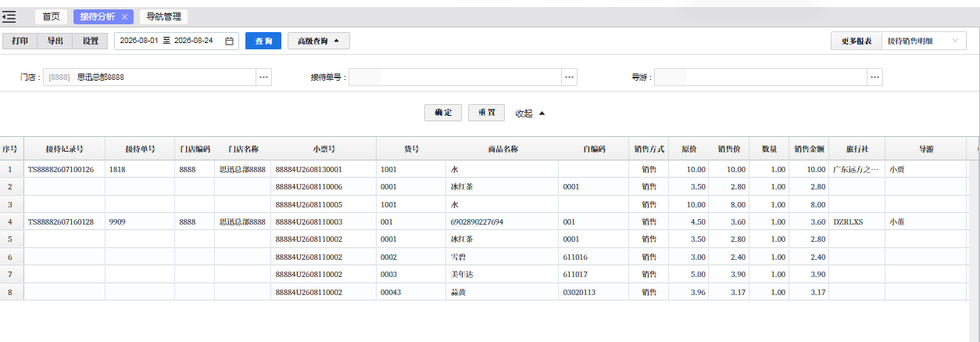The height and width of the screenshot is (342, 980).
Task: Click product name 美年达
Action: point(463,275)
